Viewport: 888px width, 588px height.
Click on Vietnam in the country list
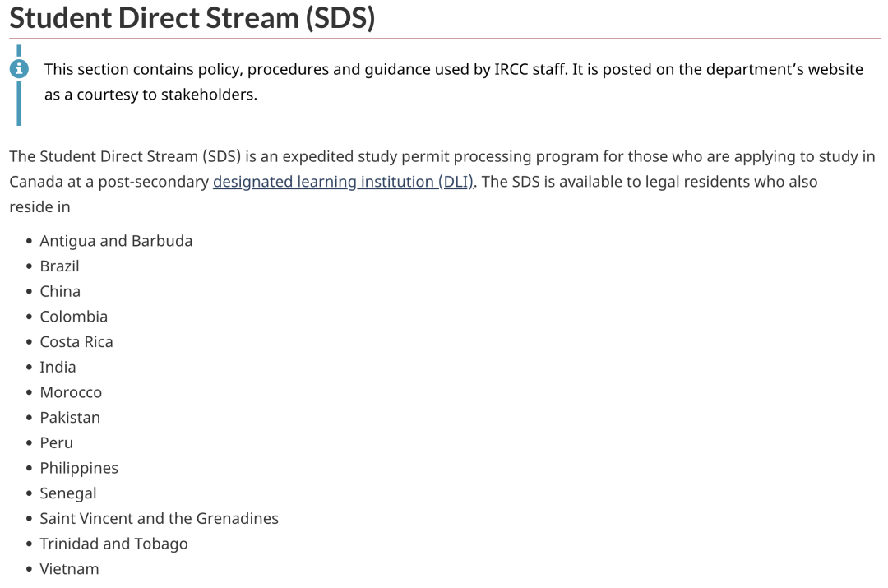[69, 569]
